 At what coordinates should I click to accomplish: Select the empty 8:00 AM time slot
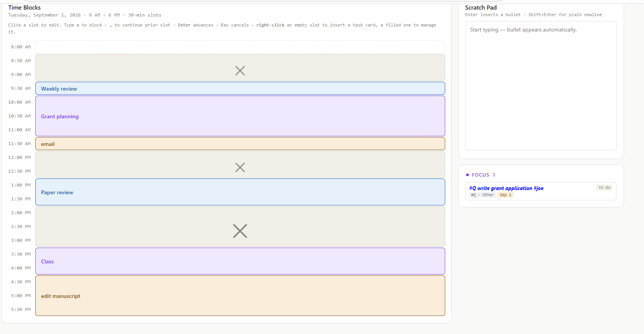pos(240,47)
